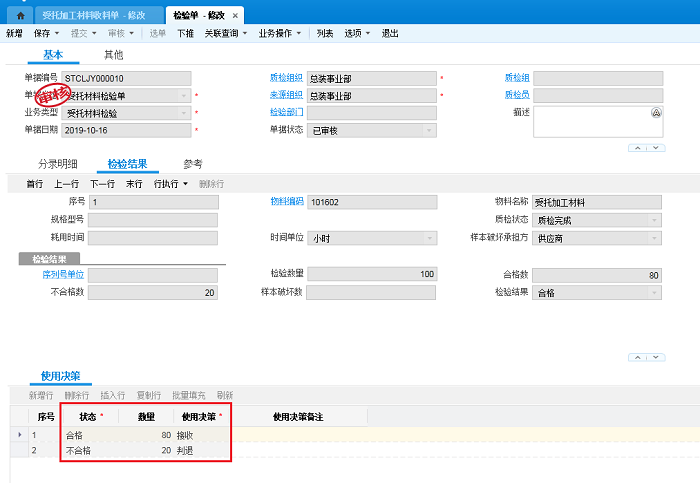Click the 物料编码 link label

(x=286, y=202)
